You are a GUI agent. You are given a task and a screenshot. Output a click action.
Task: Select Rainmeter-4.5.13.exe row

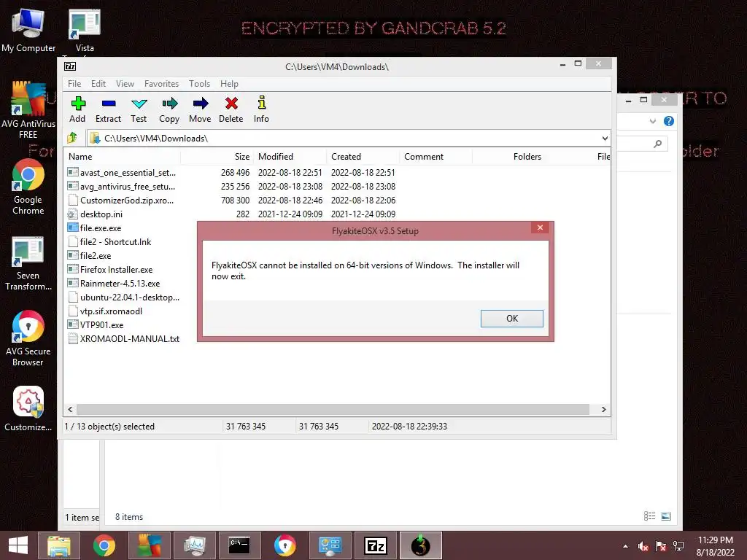[120, 284]
